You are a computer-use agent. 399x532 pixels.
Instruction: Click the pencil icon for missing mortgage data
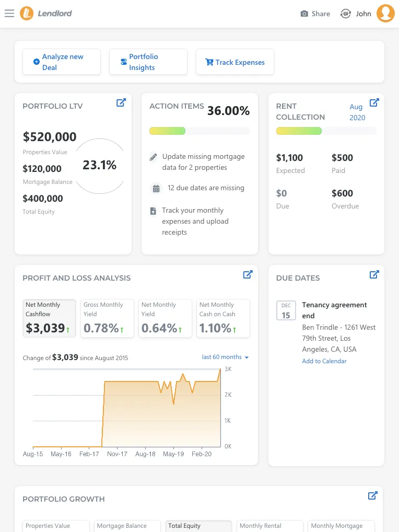click(153, 157)
